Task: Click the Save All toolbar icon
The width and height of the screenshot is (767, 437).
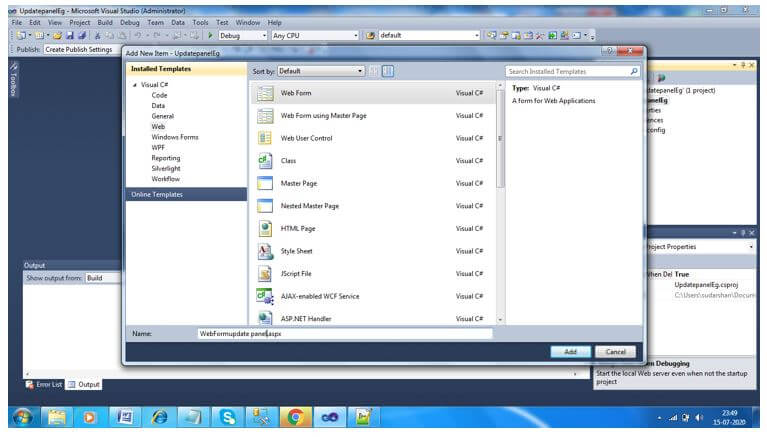Action: [x=82, y=36]
